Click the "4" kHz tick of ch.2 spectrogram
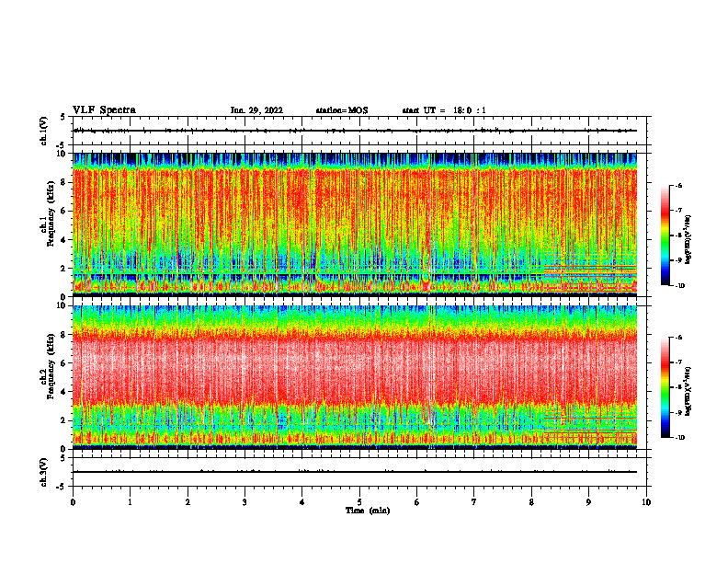 point(64,392)
